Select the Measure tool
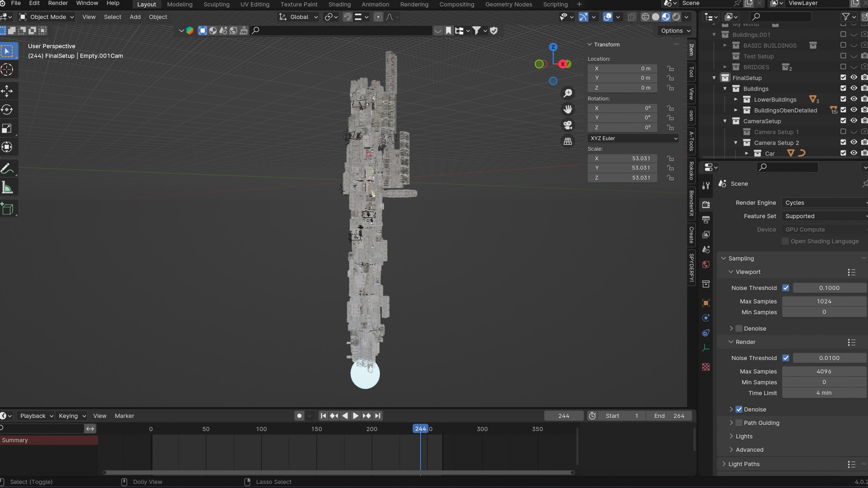Viewport: 868px width, 488px height. [x=7, y=188]
